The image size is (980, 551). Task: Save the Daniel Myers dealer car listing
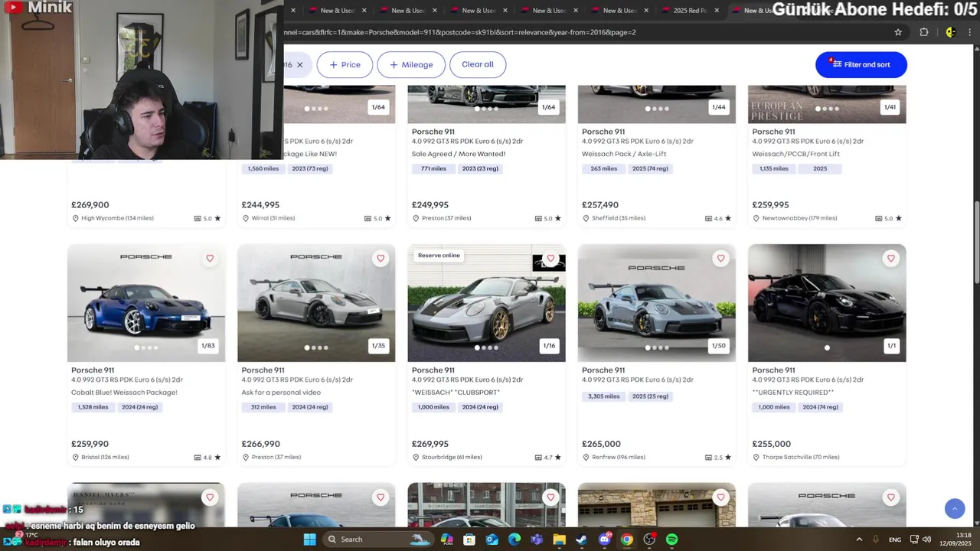(210, 497)
